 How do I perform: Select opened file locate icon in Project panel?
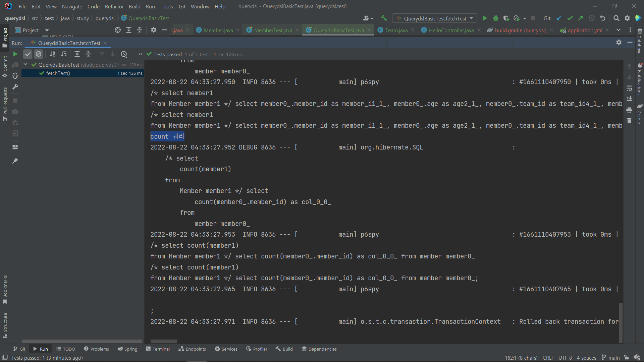click(x=118, y=30)
